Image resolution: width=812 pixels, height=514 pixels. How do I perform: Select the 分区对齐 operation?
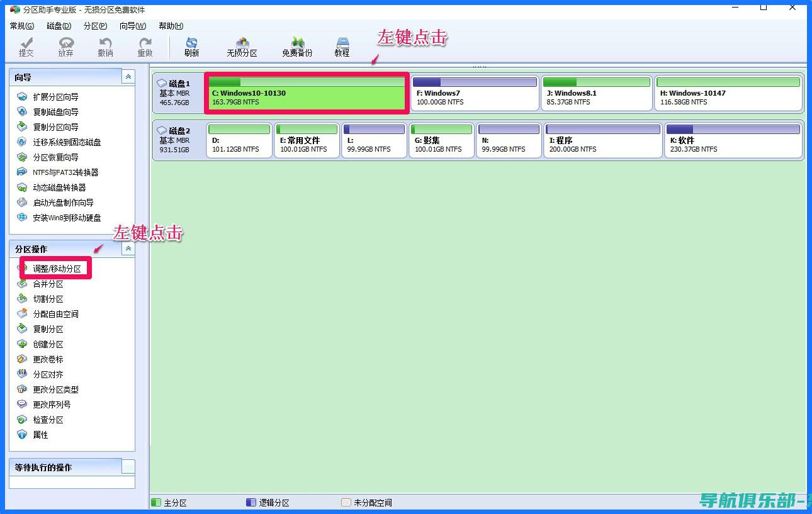point(40,374)
